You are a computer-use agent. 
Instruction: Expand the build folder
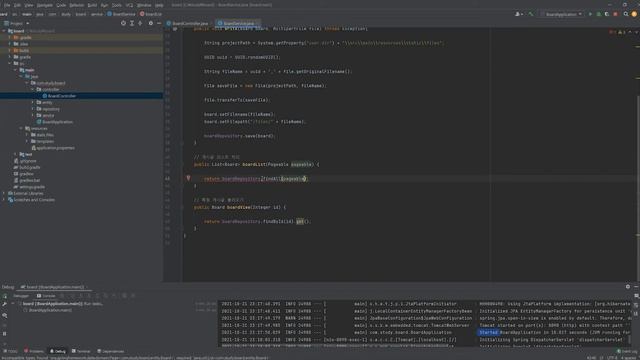coord(10,50)
